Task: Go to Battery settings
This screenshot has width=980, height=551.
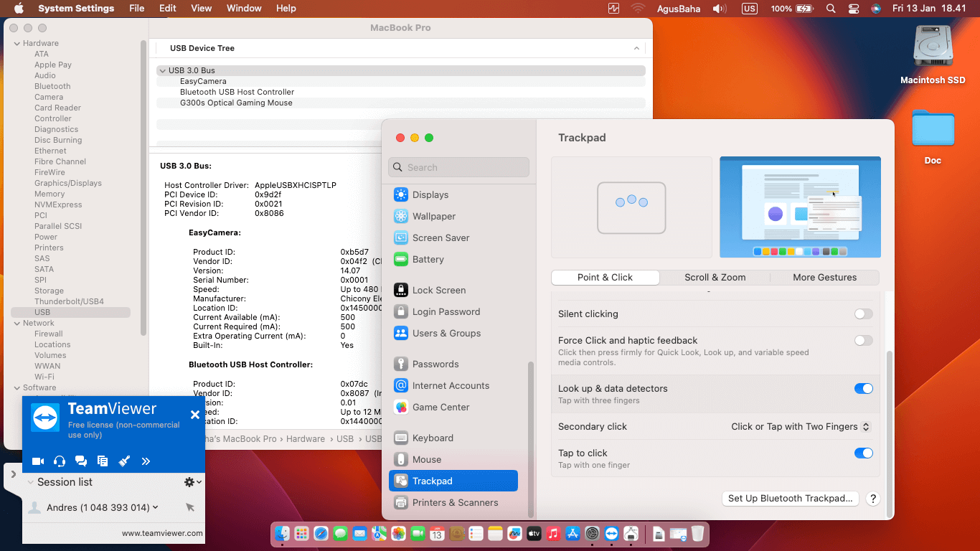Action: [453, 259]
